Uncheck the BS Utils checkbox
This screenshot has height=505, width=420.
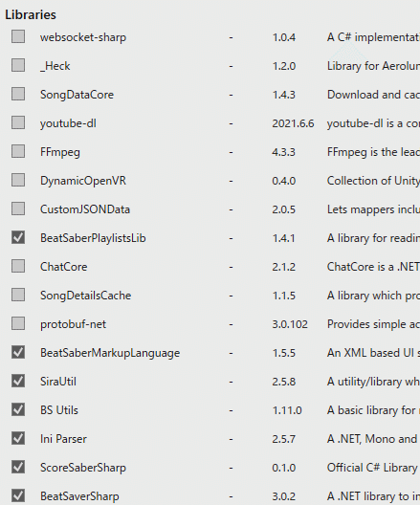coord(18,409)
